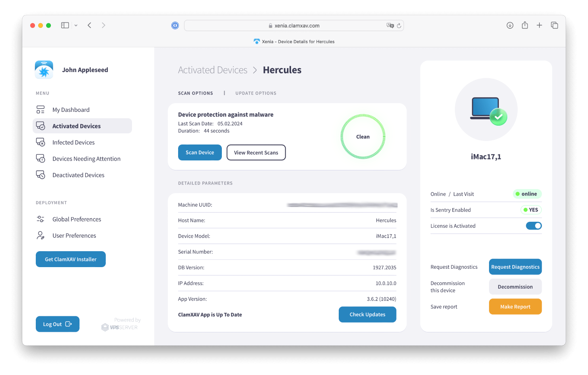Switch to the Update Options tab
Screen dimensions: 588x375
[x=256, y=93]
